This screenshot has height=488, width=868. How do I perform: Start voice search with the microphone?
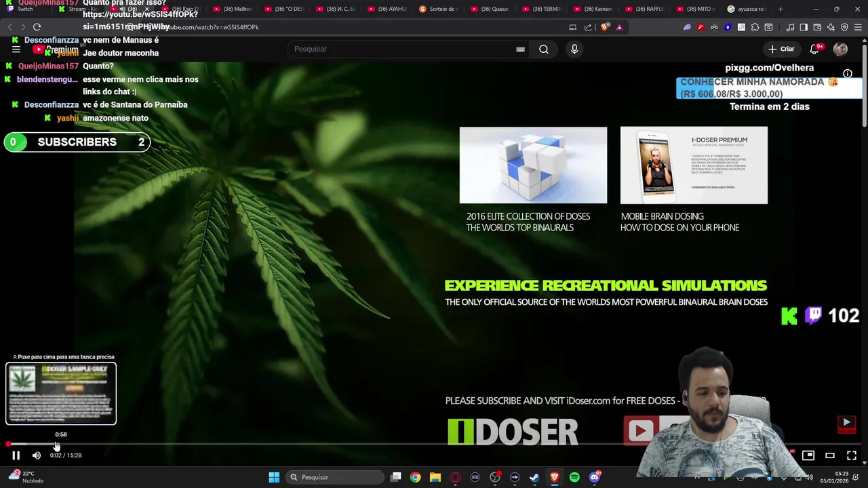tap(574, 49)
